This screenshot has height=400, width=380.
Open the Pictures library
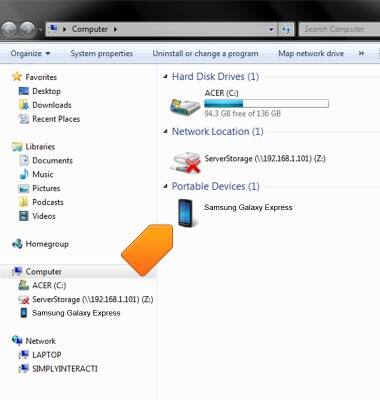pyautogui.click(x=46, y=188)
